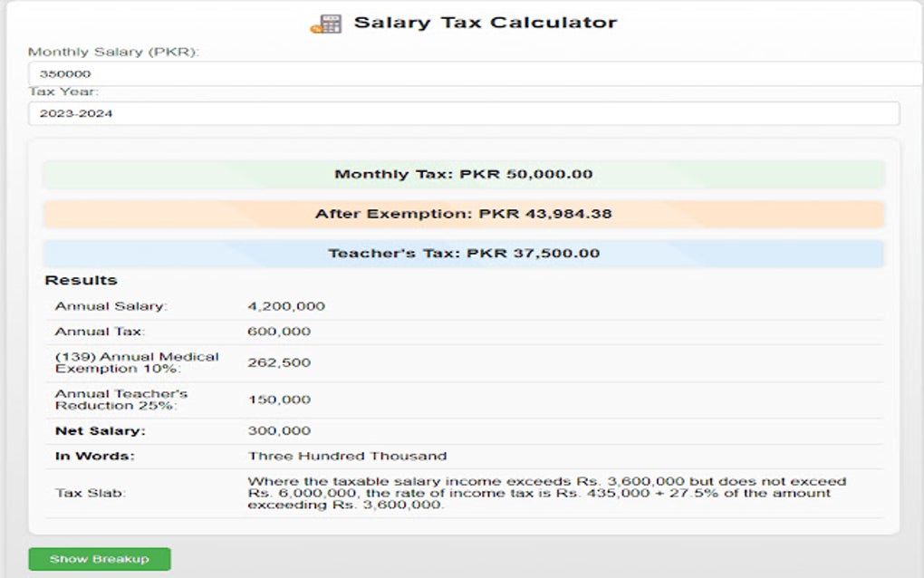Click the Monthly Salary input field

(462, 72)
